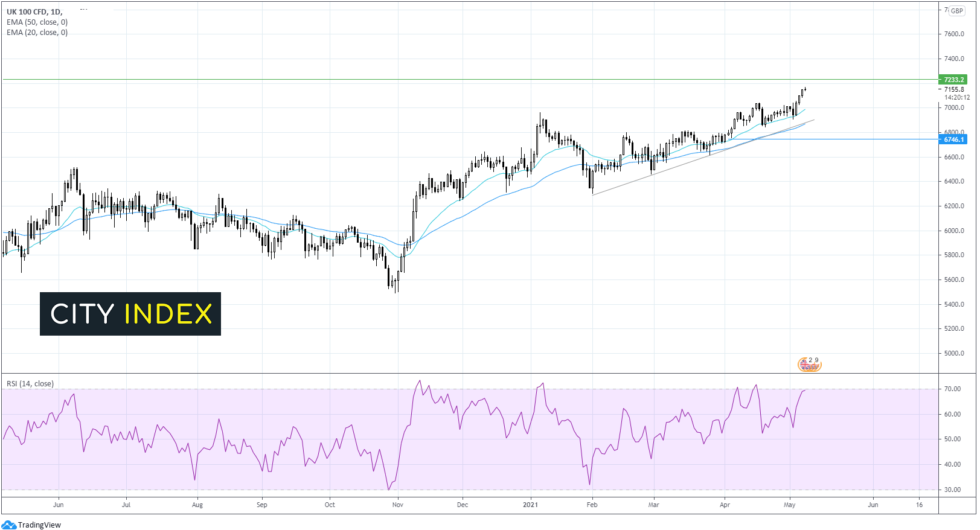Click the 5000.0 price scale value
Viewport: 980px width, 530px height.
pos(954,353)
